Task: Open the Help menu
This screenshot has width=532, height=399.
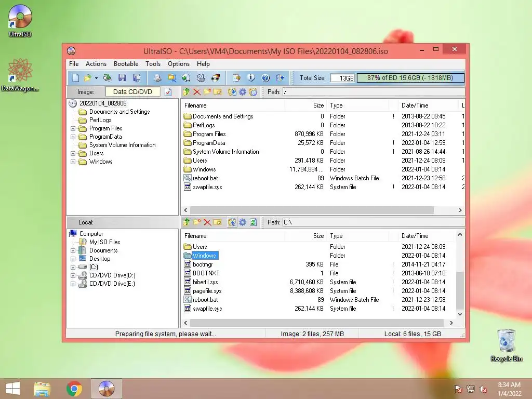Action: pyautogui.click(x=203, y=64)
